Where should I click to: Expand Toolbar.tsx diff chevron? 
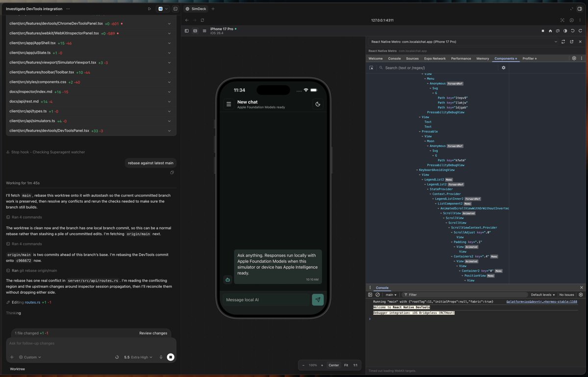169,73
